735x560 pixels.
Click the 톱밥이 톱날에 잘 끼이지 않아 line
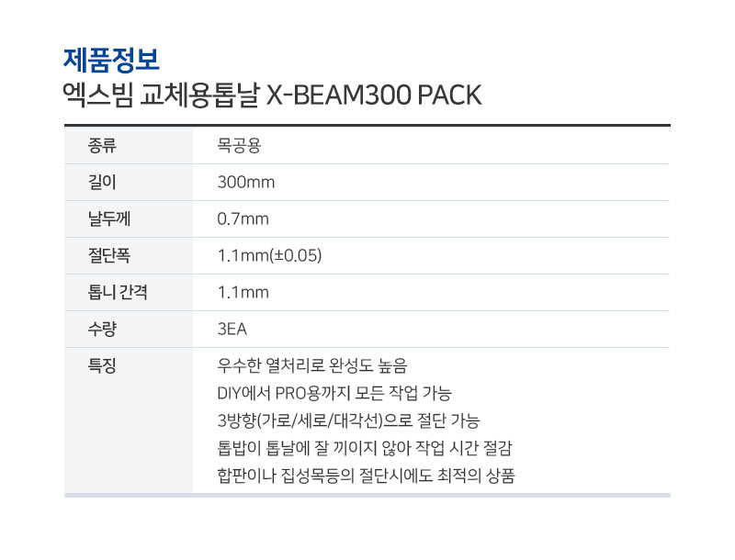coord(365,448)
